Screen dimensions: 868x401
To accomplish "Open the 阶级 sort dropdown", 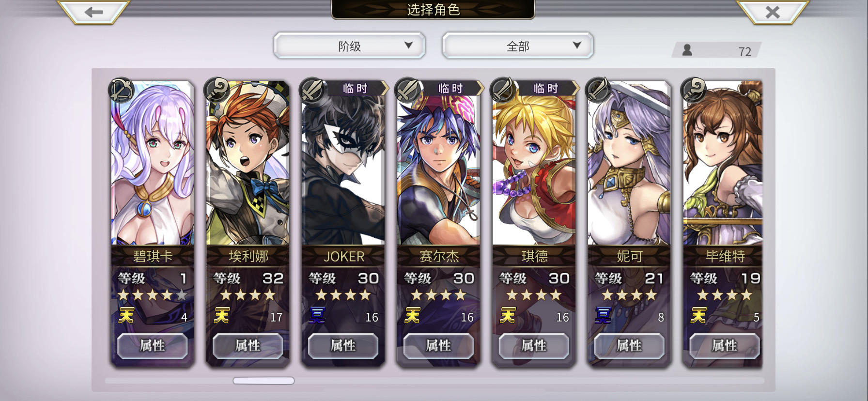I will tap(349, 46).
